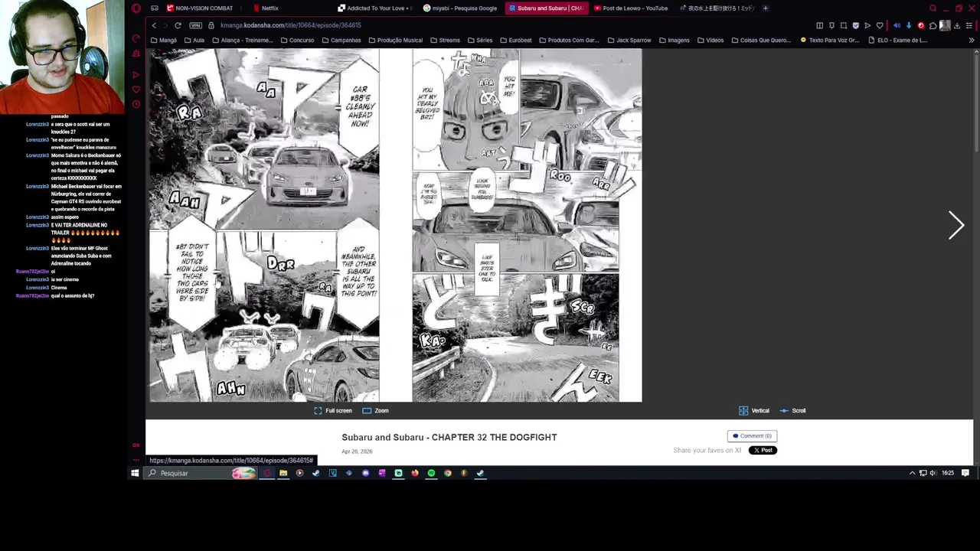Open File Explorer from the taskbar
This screenshot has height=551, width=980.
[283, 473]
